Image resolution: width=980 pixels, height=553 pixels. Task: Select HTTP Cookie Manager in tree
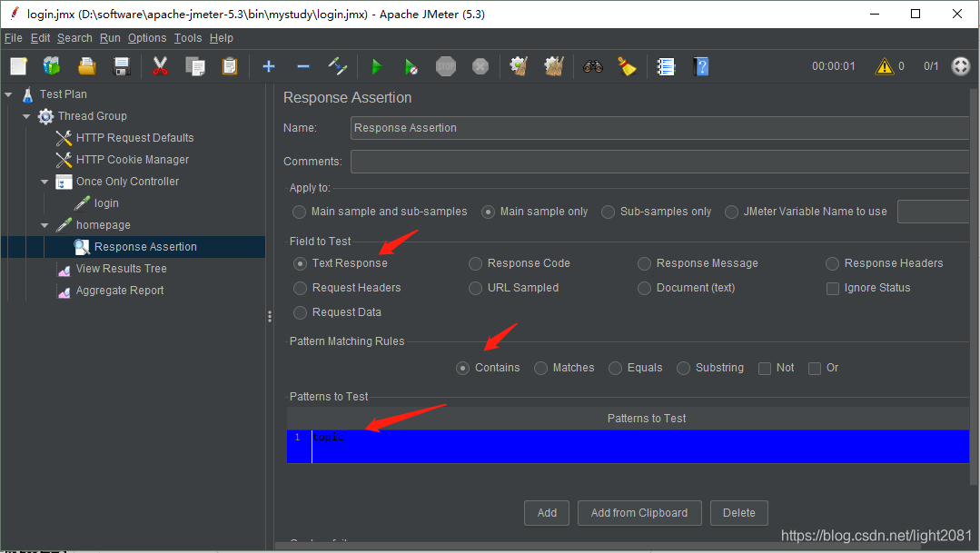[x=132, y=159]
